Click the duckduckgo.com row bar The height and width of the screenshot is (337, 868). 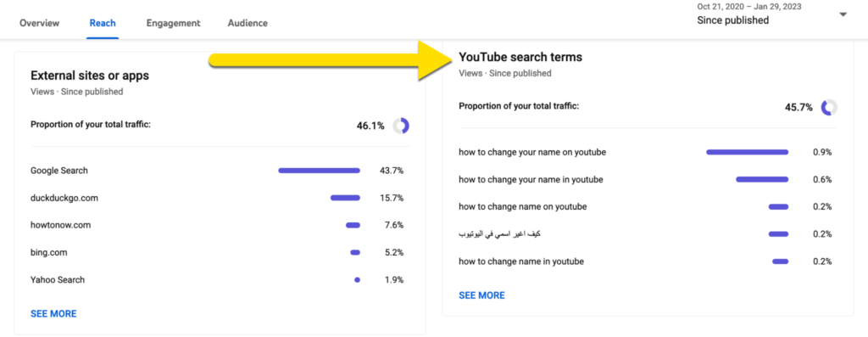(346, 198)
